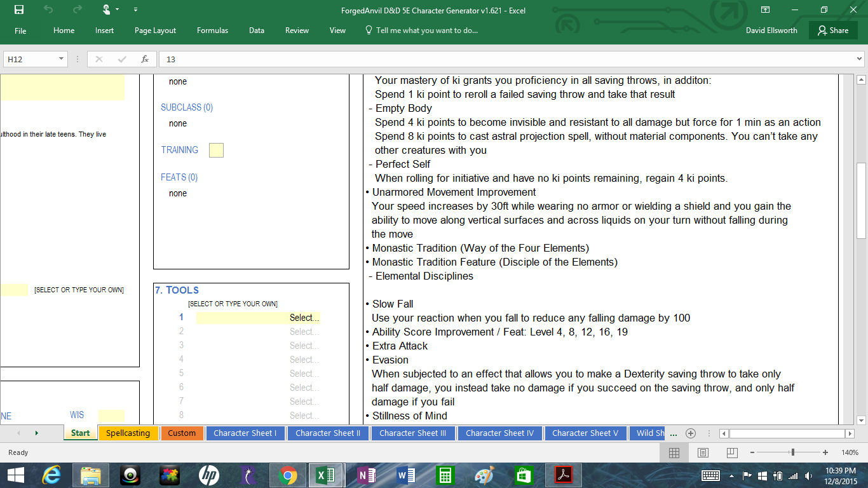The width and height of the screenshot is (868, 488).
Task: Click the formula bar showing 13
Action: point(506,59)
